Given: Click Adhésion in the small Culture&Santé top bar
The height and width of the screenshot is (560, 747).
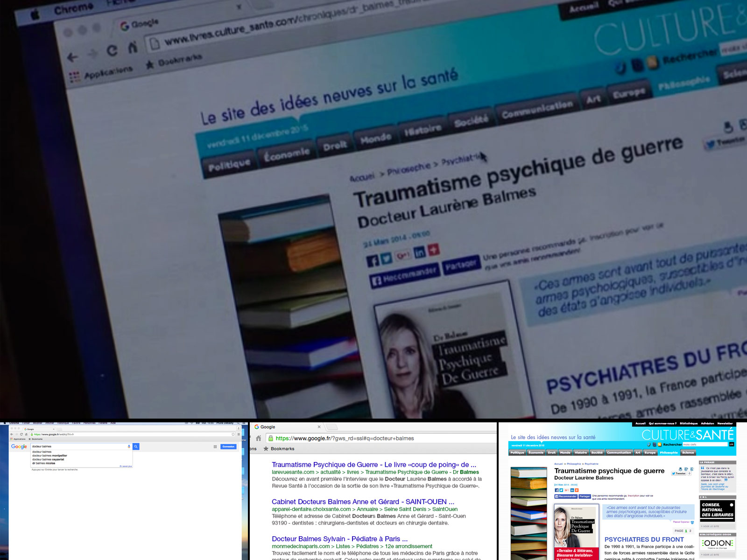Looking at the screenshot, I should point(707,423).
